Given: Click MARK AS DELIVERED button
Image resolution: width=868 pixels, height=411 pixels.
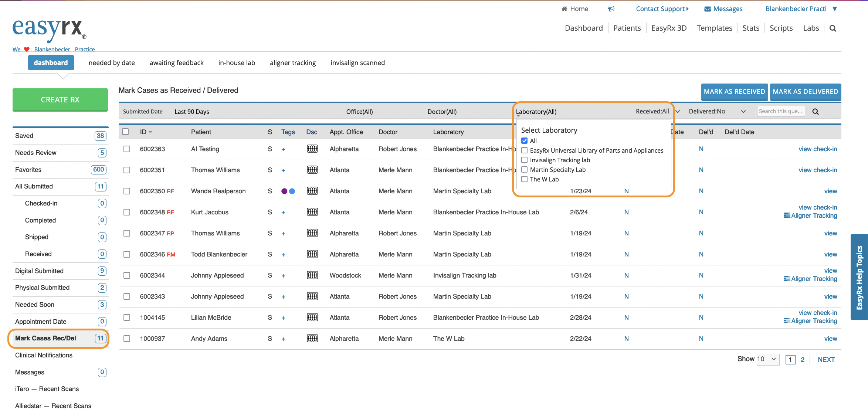Looking at the screenshot, I should tap(806, 92).
